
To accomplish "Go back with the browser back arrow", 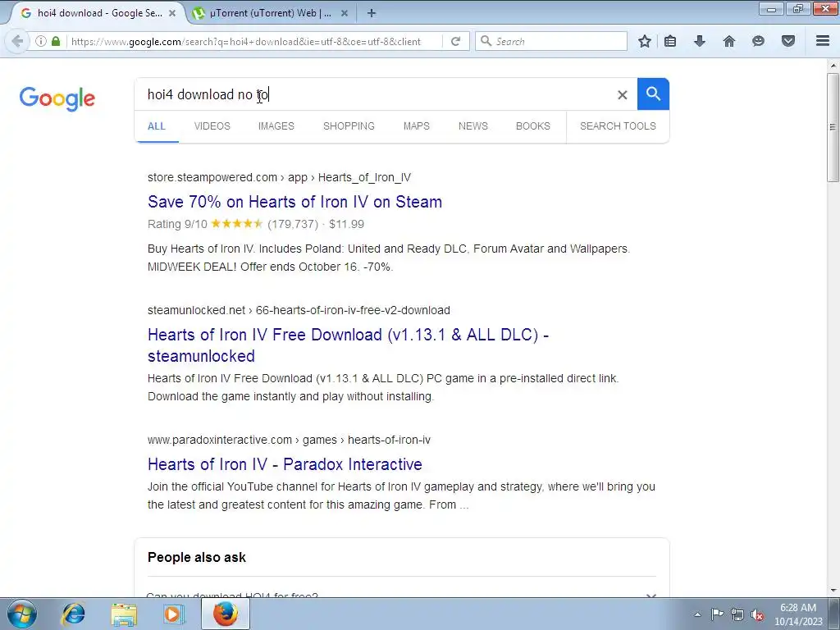I will 17,41.
